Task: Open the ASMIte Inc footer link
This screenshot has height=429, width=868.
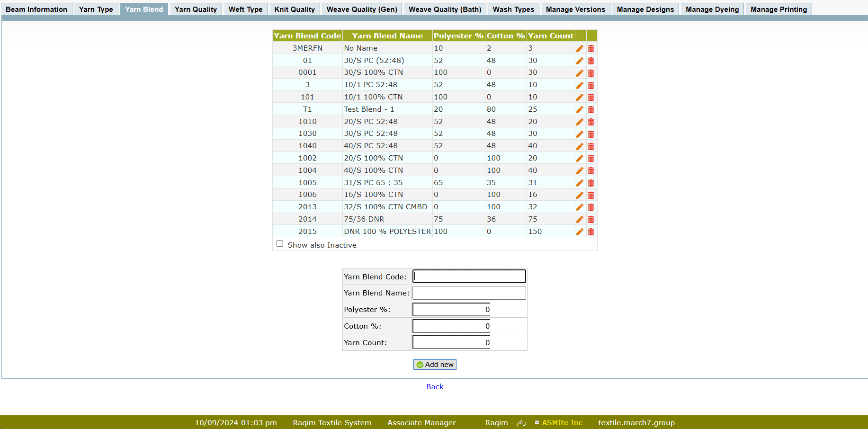Action: click(562, 423)
